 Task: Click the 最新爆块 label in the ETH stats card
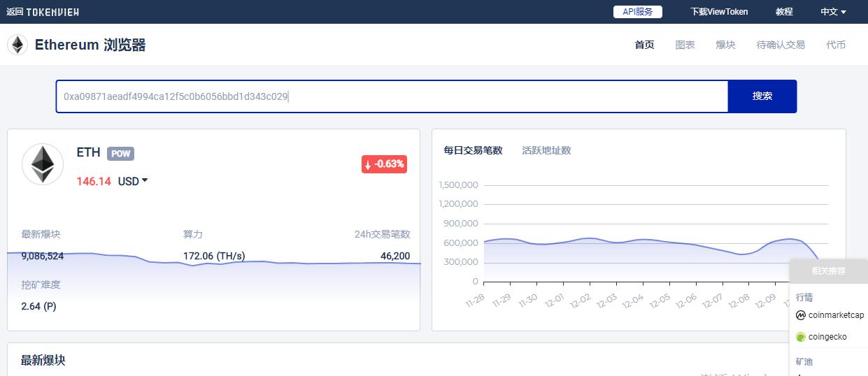[41, 234]
